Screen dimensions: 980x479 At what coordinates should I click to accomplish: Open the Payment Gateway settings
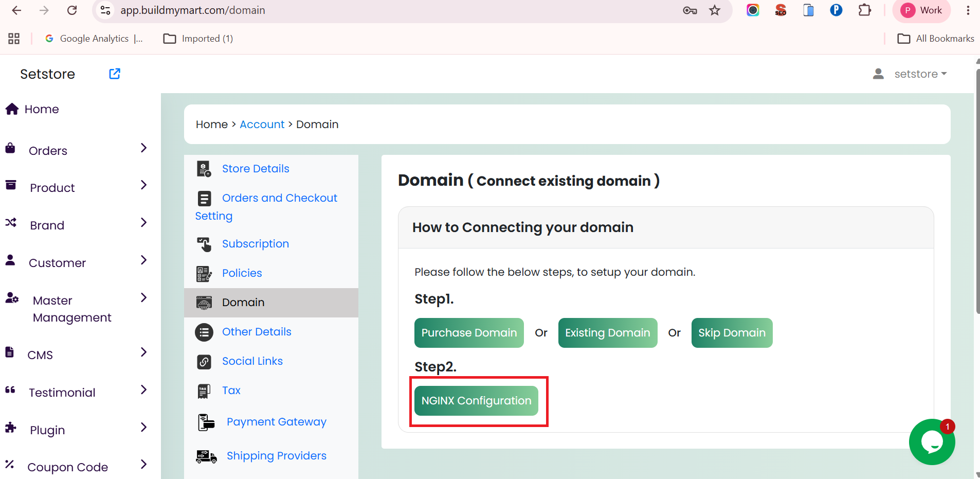(277, 422)
